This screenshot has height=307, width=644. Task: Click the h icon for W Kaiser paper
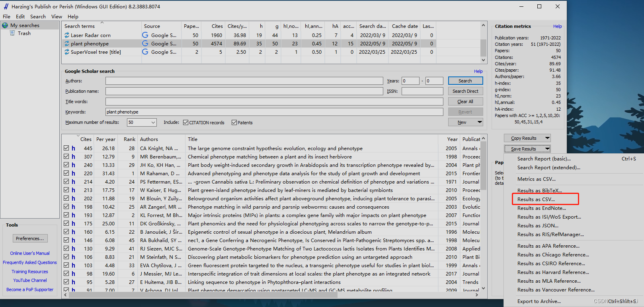pos(73,190)
